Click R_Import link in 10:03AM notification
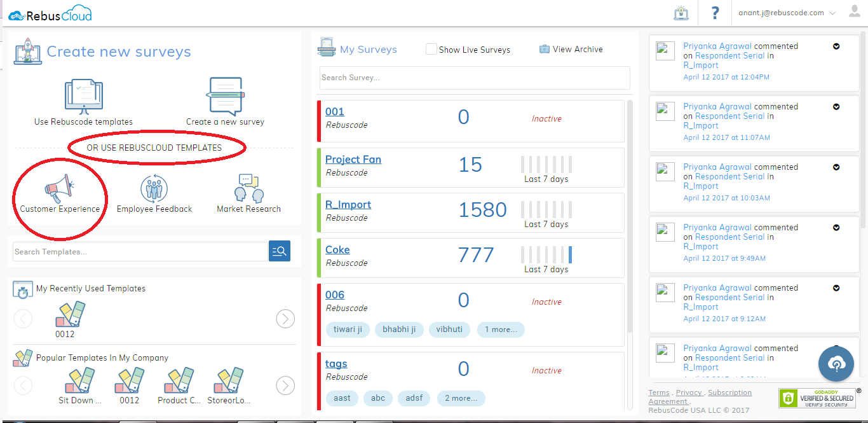The image size is (868, 423). click(701, 186)
